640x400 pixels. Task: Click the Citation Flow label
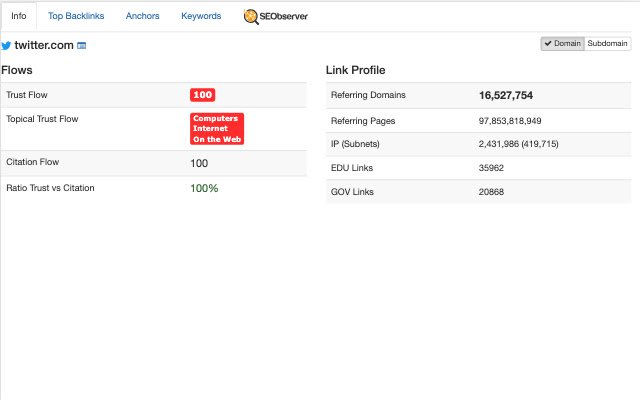pos(33,162)
